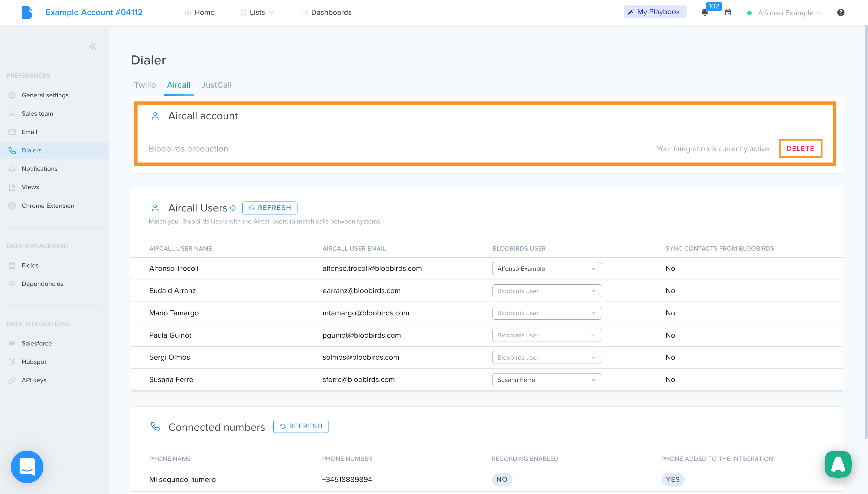
Task: Click the Fields list icon
Action: [12, 265]
